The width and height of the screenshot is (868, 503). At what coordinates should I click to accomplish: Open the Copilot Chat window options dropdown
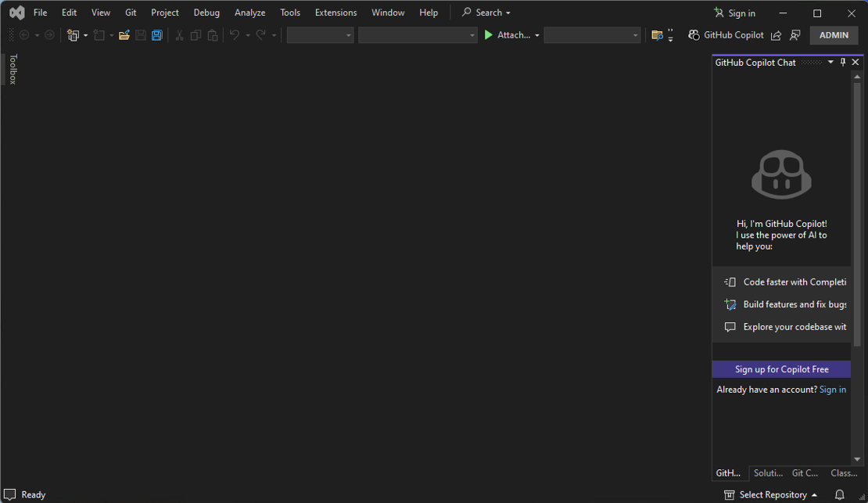[830, 62]
